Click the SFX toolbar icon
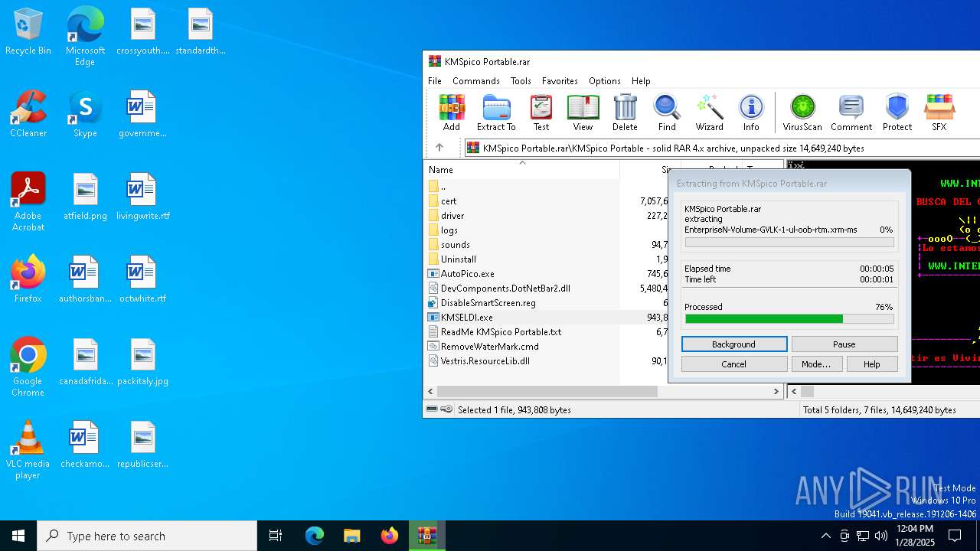This screenshot has width=980, height=551. pyautogui.click(x=939, y=113)
